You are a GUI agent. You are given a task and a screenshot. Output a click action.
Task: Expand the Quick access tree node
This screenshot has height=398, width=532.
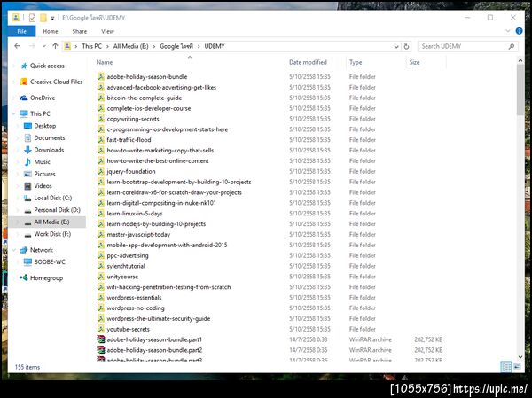[x=14, y=66]
